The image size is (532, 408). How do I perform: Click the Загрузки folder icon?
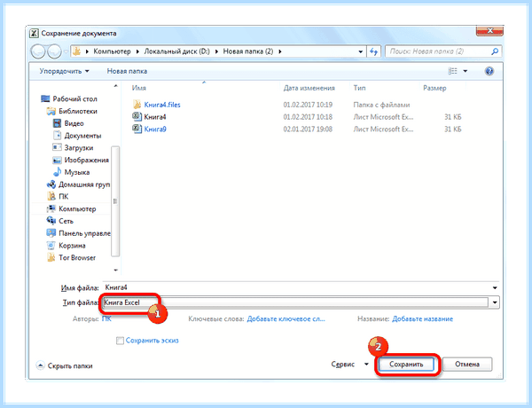tap(57, 147)
